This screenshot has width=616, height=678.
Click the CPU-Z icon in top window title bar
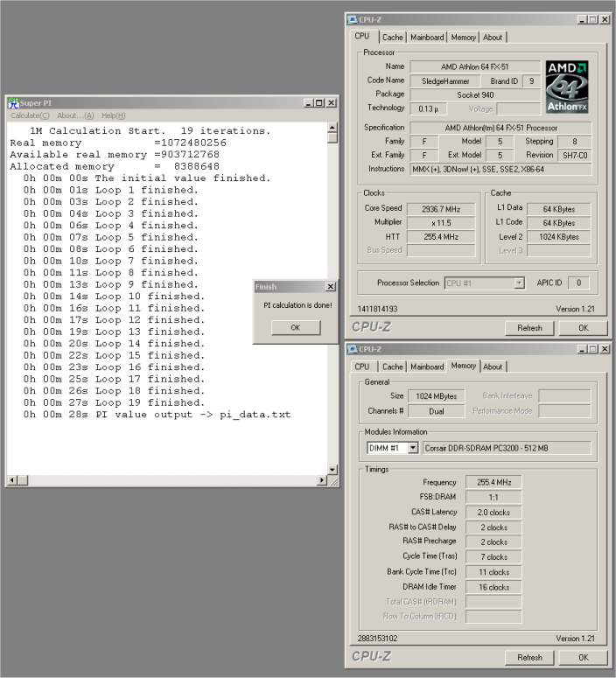pyautogui.click(x=353, y=19)
